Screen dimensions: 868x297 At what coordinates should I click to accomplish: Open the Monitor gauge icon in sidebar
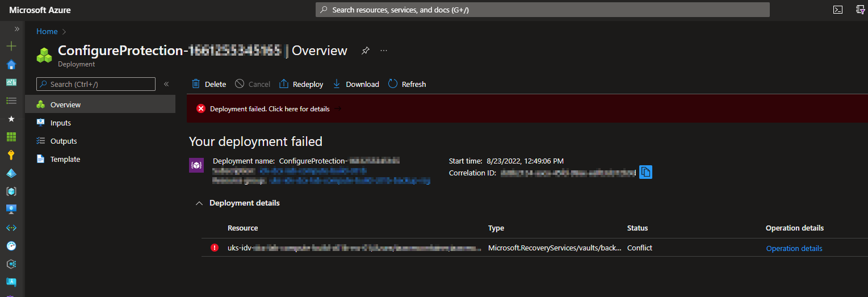tap(11, 246)
